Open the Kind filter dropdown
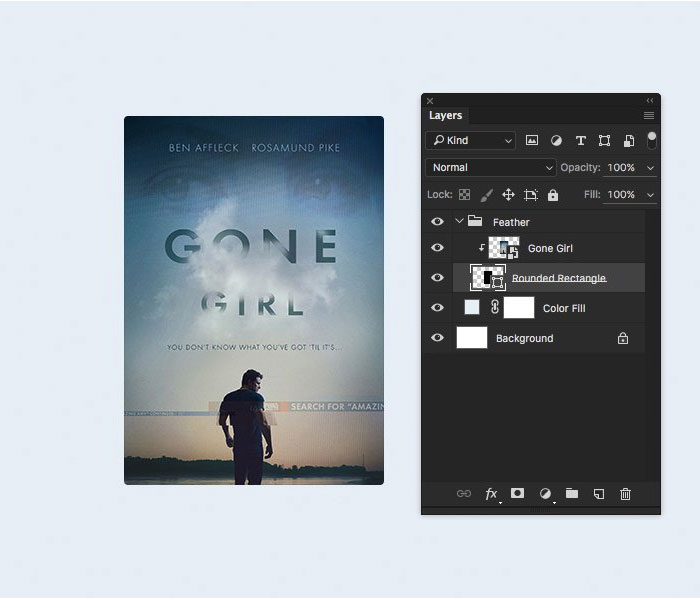The image size is (700, 598). (471, 141)
